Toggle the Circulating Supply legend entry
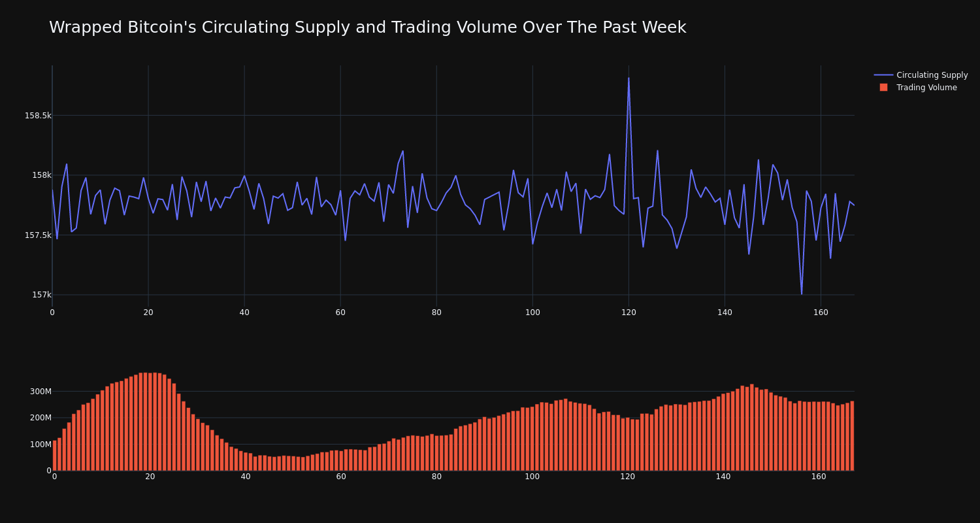980x523 pixels. 921,75
